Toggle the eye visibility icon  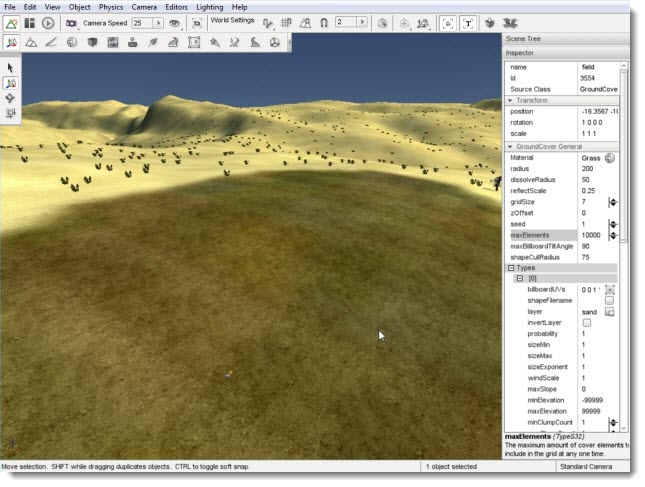174,22
